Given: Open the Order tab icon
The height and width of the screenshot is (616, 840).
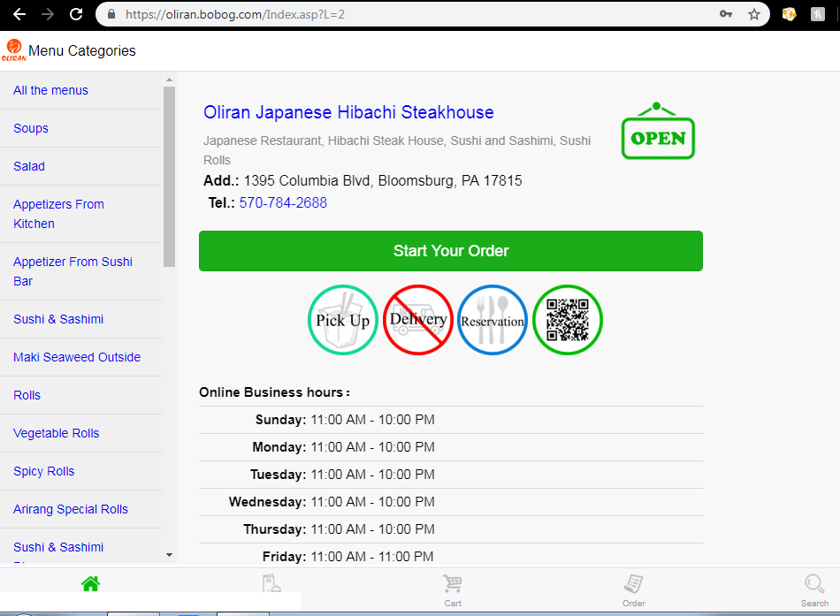Looking at the screenshot, I should [x=633, y=589].
